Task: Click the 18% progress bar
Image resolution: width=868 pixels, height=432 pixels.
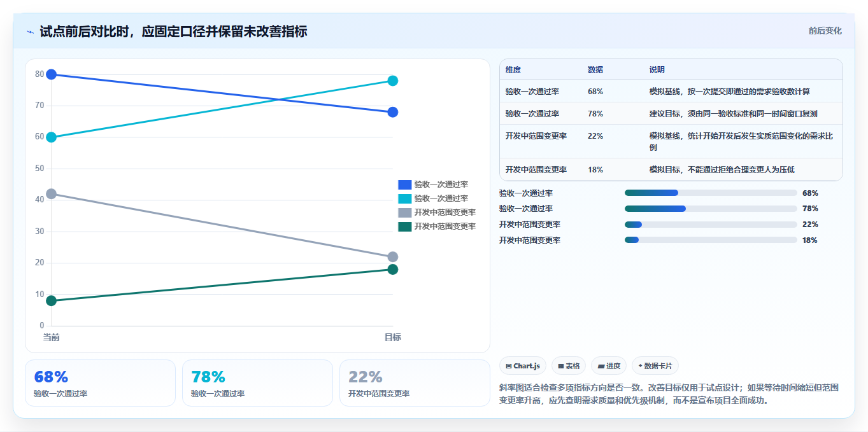Action: click(x=711, y=240)
